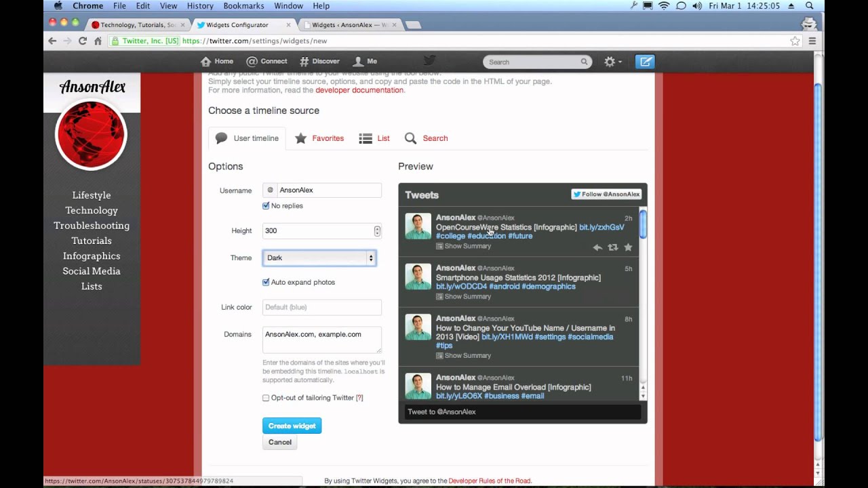Close the Technology, Tutorials tab
Viewport: 868px width, 488px height.
(x=182, y=25)
